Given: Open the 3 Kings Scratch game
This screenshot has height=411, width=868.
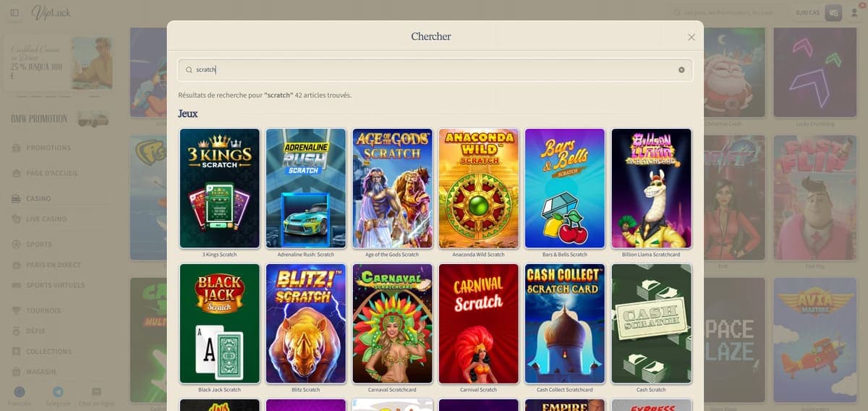Looking at the screenshot, I should pos(219,189).
